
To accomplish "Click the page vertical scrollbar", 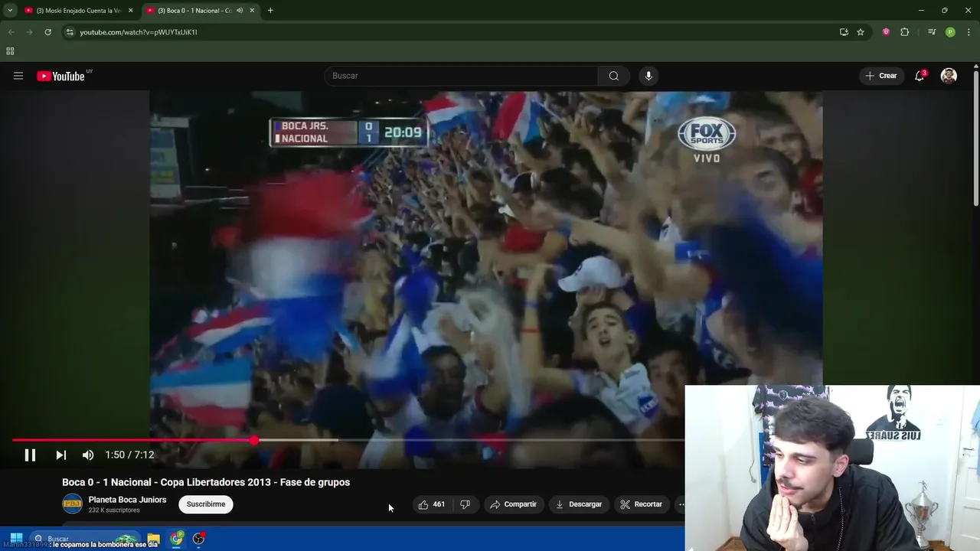I will tap(975, 138).
